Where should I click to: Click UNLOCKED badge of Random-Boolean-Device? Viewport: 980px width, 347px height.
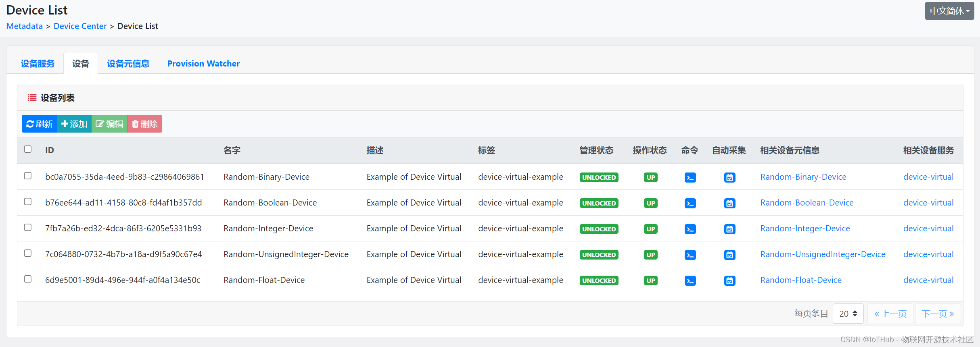599,203
